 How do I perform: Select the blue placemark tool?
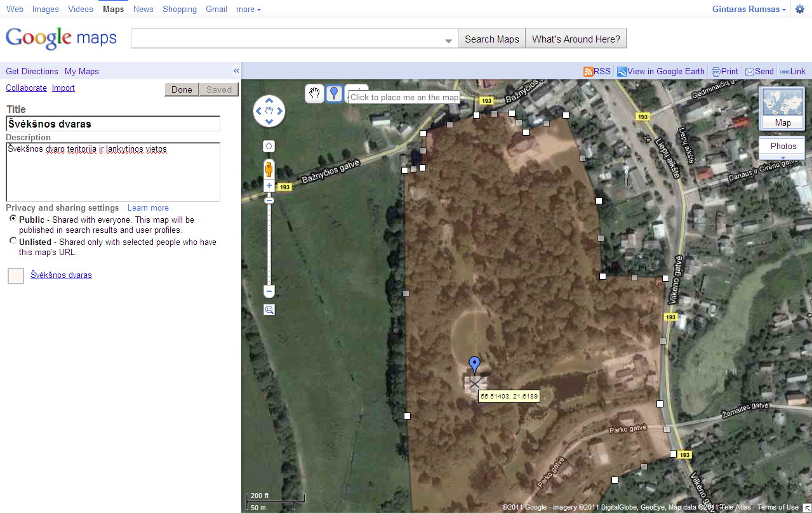[x=334, y=94]
